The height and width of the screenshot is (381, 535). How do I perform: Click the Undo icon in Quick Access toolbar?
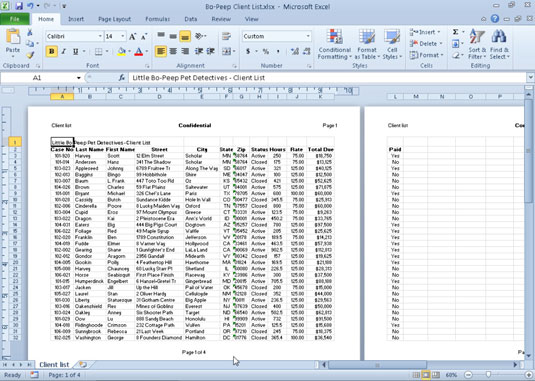[x=30, y=6]
